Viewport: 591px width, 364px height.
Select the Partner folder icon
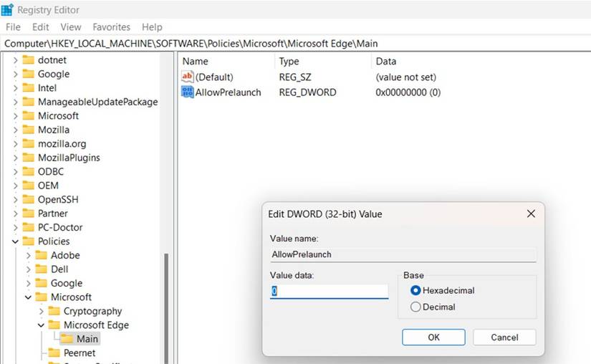[x=28, y=214]
